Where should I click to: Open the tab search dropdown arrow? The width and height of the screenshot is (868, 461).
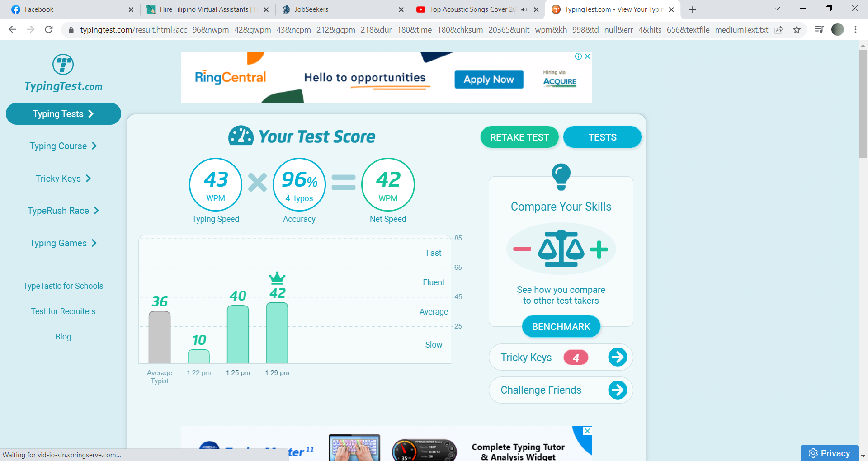click(x=777, y=9)
